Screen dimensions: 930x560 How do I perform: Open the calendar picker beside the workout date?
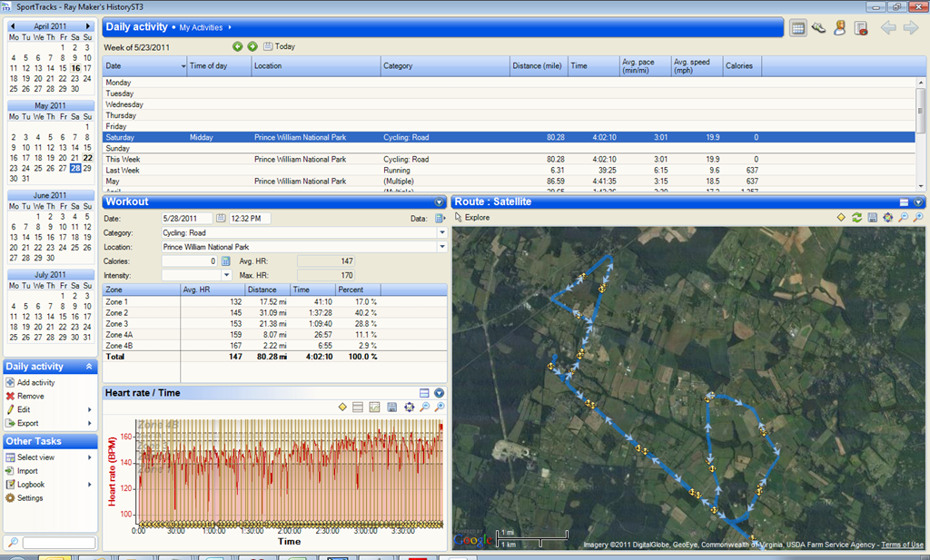(x=221, y=218)
